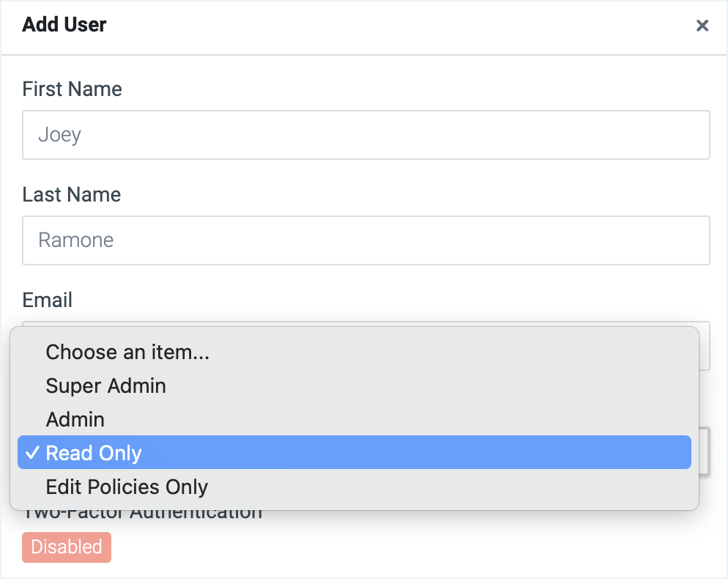The image size is (728, 579).
Task: Click the role select box edge behind list
Action: coord(705,451)
